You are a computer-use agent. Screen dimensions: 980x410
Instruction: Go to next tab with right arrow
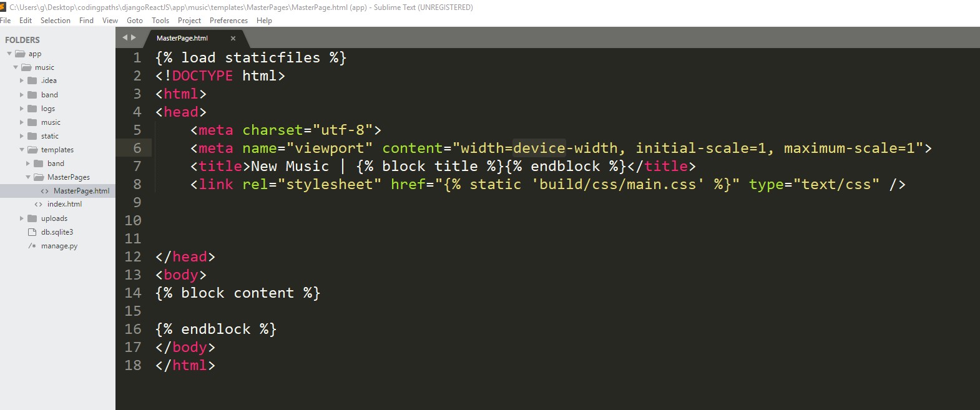click(133, 37)
